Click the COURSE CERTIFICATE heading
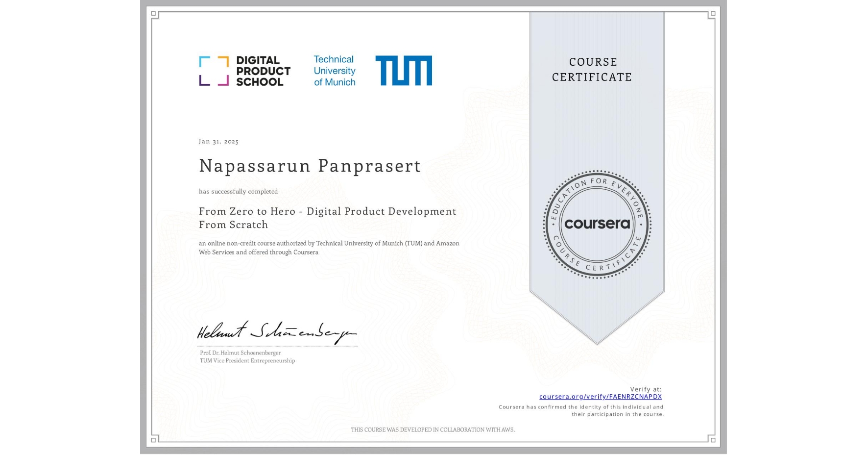 tap(590, 70)
